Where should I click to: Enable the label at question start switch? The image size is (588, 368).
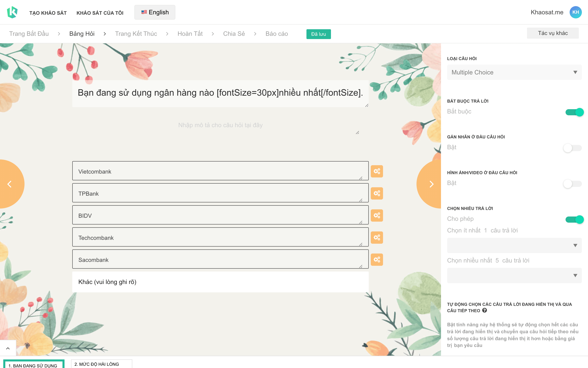(572, 148)
